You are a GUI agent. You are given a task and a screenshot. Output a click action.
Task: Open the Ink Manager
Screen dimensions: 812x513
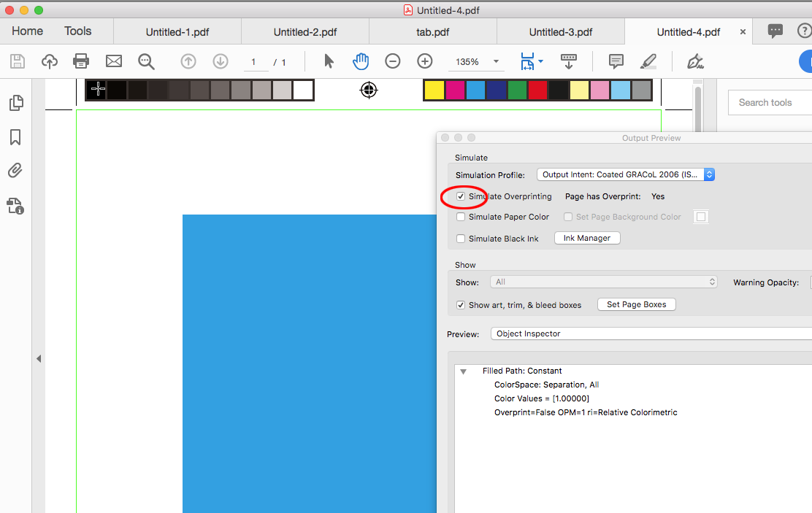(x=586, y=238)
